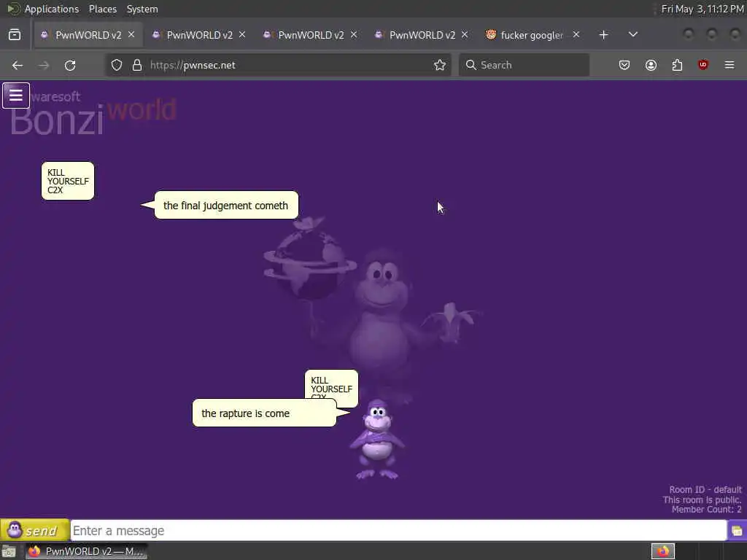Image resolution: width=747 pixels, height=560 pixels.
Task: Click the Enter a message field
Action: [x=398, y=531]
